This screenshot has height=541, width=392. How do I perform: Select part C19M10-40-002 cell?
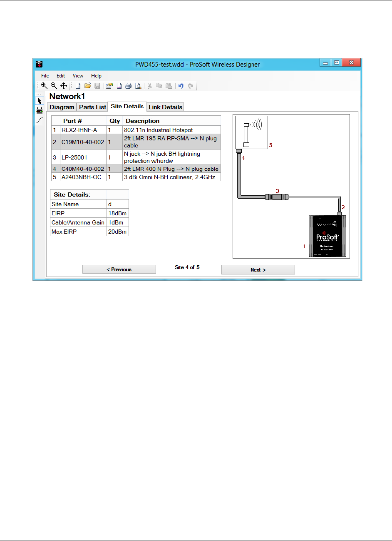pyautogui.click(x=84, y=142)
